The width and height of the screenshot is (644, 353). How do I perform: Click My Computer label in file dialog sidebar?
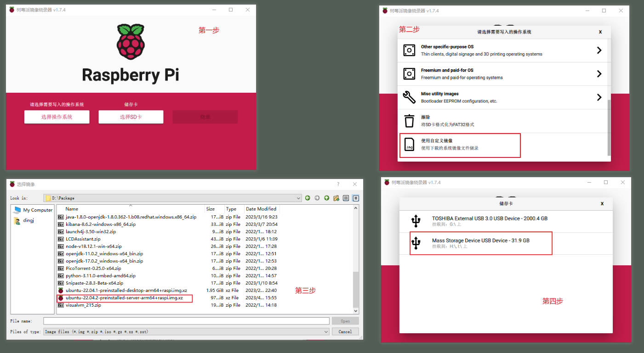pos(38,210)
